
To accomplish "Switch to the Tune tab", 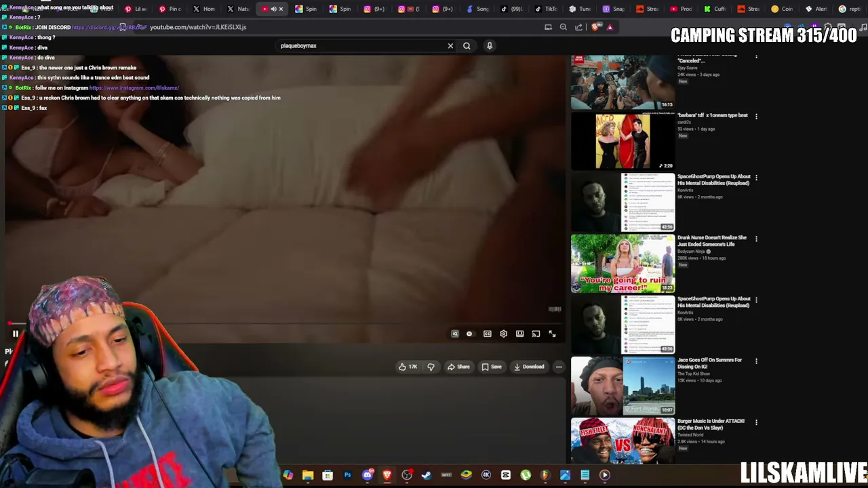I will click(x=580, y=9).
